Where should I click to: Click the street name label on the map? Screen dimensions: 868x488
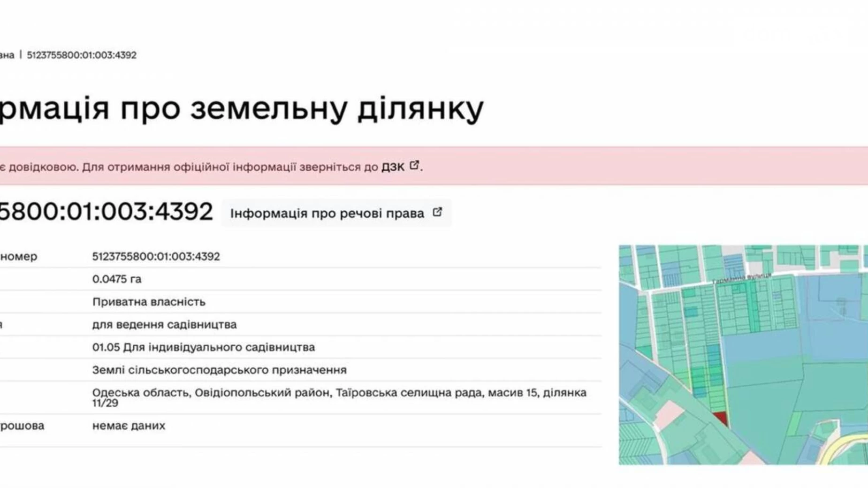[741, 279]
